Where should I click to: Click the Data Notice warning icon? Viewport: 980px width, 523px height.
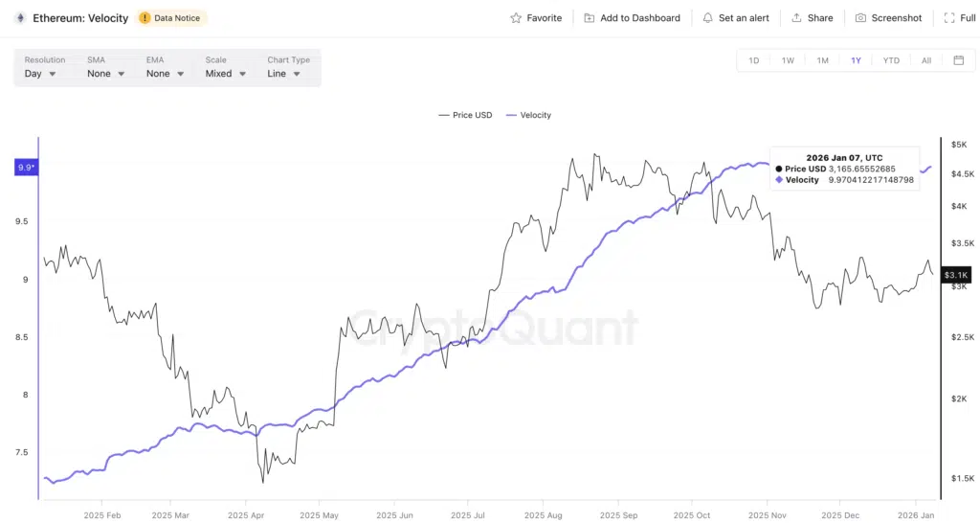point(145,18)
